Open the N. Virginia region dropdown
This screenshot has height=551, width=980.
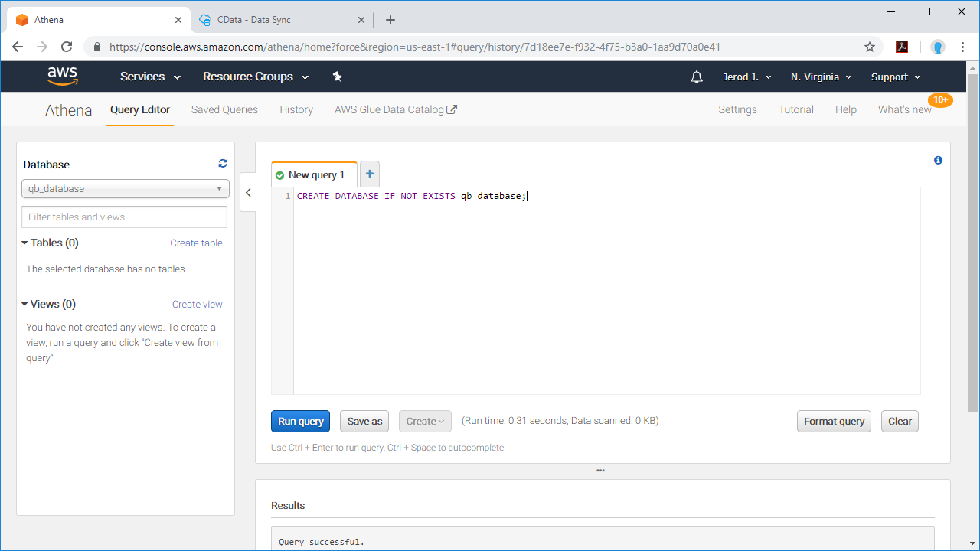click(821, 77)
